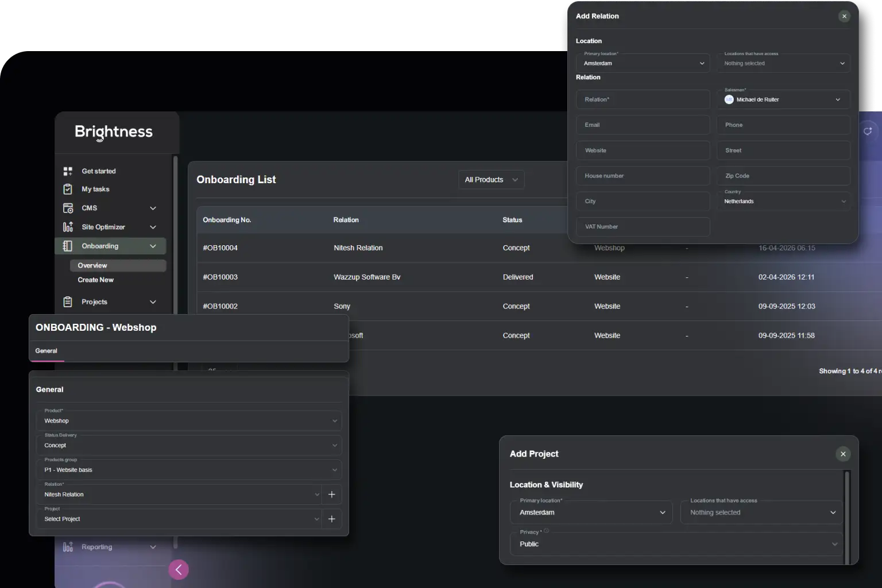Screen dimensions: 882x588
Task: Sort by the Status column header
Action: click(512, 220)
